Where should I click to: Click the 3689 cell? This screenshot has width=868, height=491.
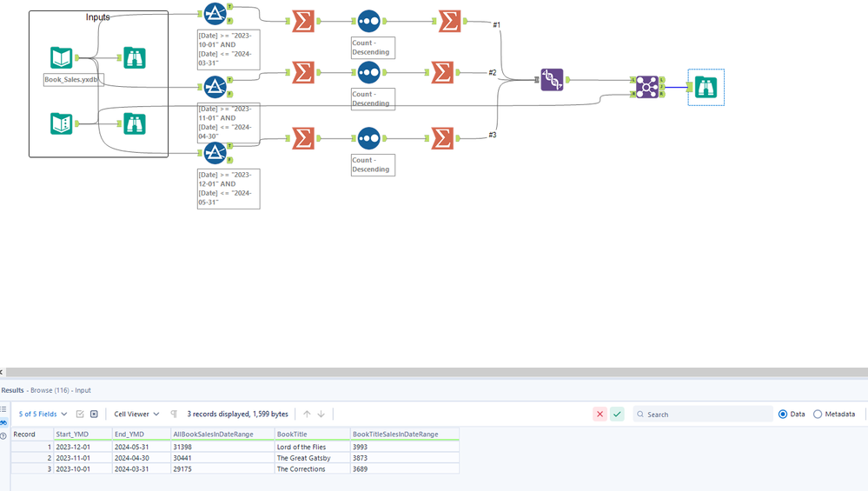pos(405,469)
